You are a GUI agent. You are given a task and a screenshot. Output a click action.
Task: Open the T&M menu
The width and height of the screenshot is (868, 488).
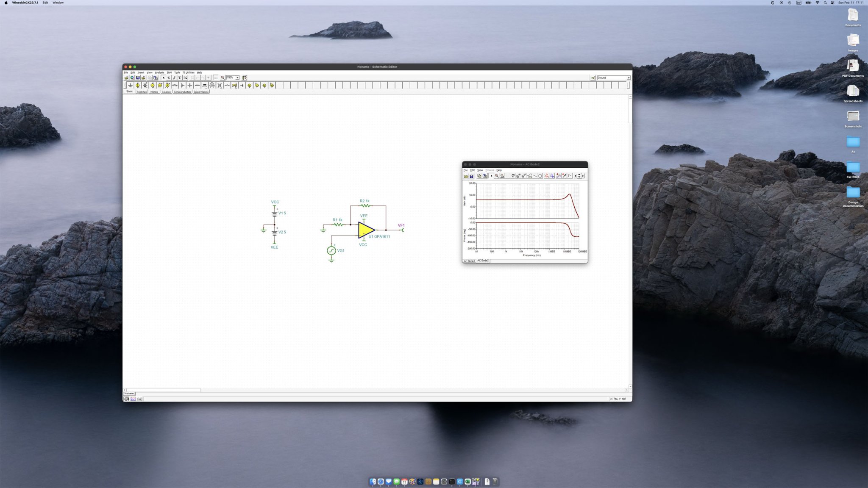169,72
